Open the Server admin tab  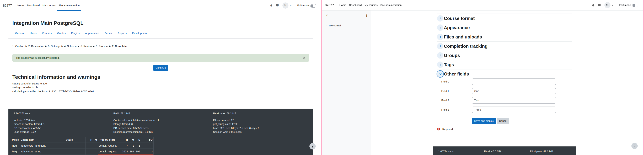108,33
